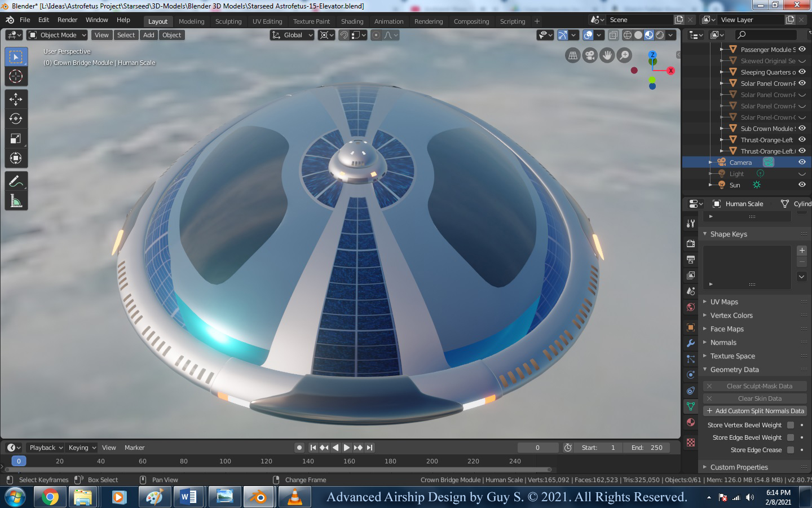812x508 pixels.
Task: Select the 3D Cursor tool
Action: coord(16,76)
